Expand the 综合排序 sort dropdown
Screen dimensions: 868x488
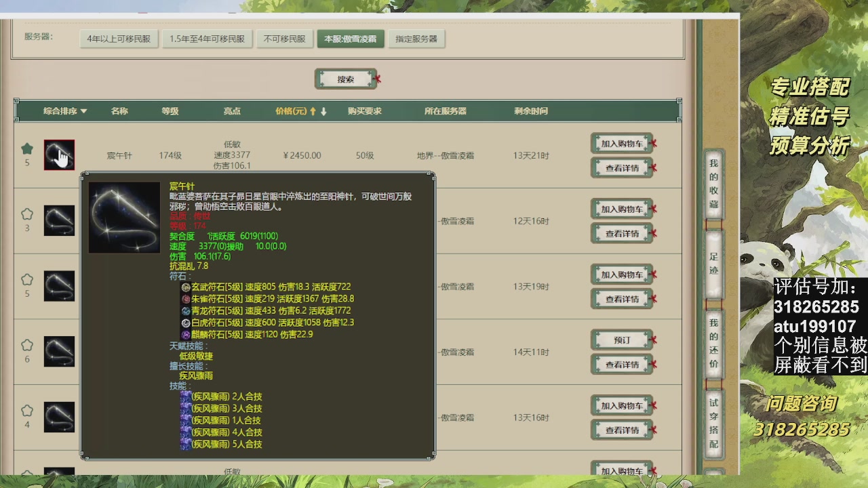pos(65,111)
